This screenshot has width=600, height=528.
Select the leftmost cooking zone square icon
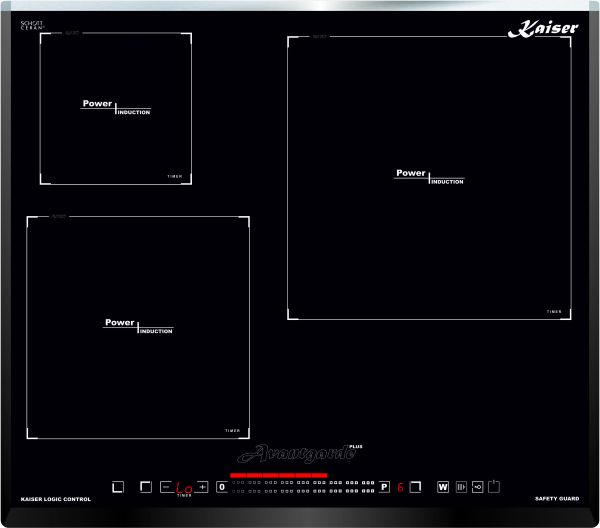[118, 487]
